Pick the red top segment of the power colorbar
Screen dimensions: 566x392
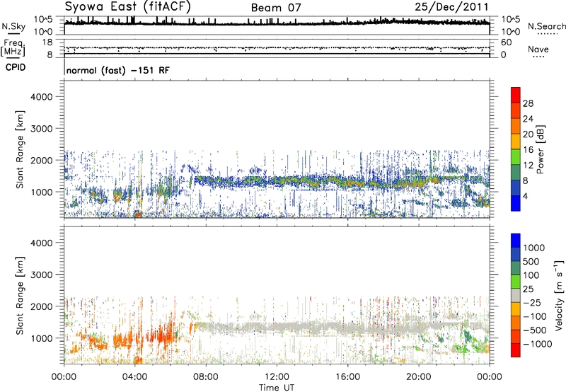[x=516, y=96]
